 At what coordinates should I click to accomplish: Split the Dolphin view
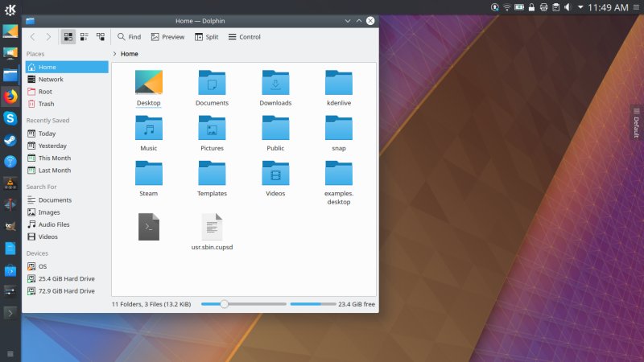tap(207, 37)
